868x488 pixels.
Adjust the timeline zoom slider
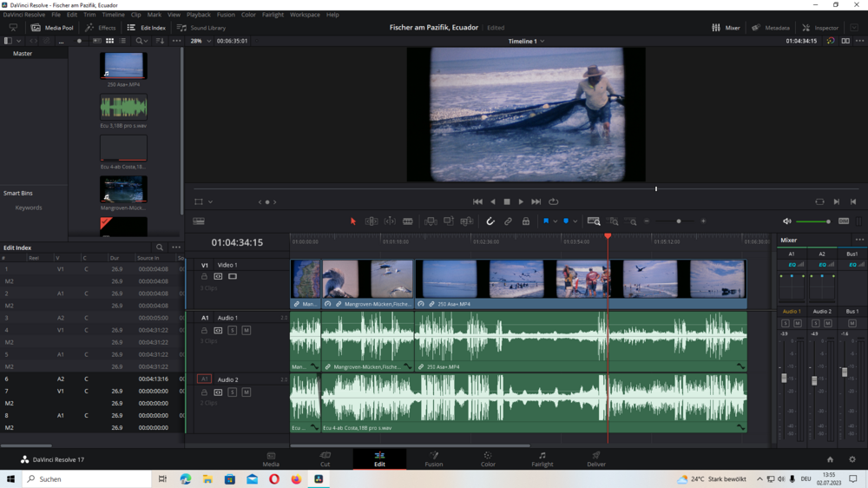point(678,221)
